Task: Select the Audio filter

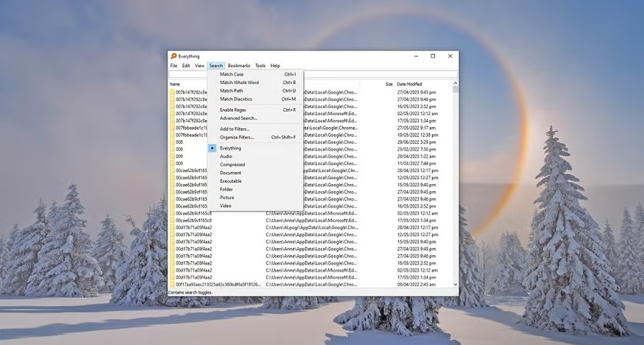Action: (256, 156)
